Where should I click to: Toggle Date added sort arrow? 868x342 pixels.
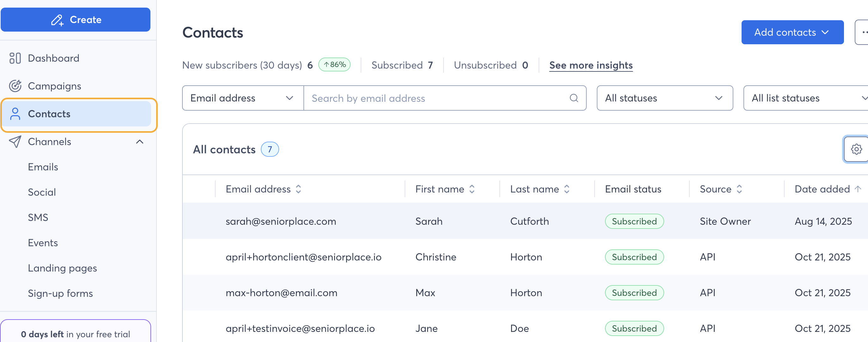click(858, 189)
